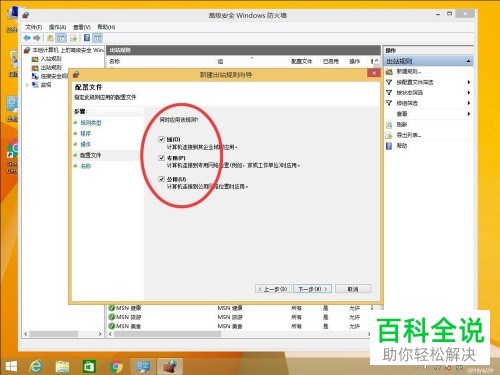Open the 按状态筛选 submenu arrow
500x375 pixels.
(469, 92)
